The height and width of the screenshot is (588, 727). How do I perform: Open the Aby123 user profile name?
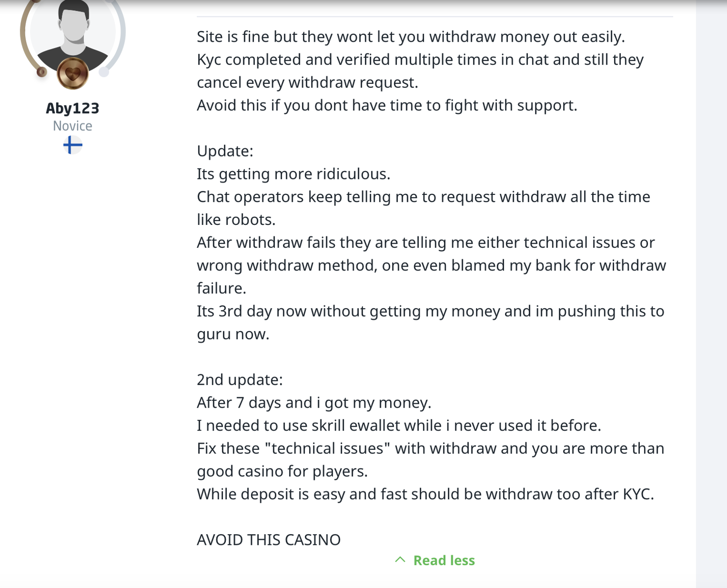tap(73, 108)
